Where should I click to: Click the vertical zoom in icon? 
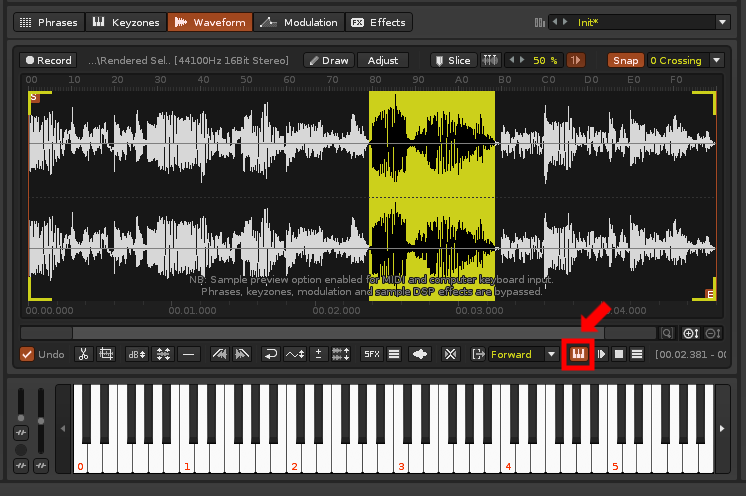[x=691, y=333]
